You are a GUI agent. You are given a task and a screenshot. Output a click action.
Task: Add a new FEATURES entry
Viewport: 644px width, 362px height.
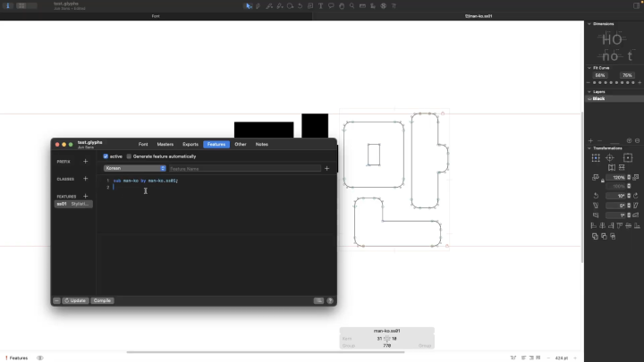click(x=86, y=196)
